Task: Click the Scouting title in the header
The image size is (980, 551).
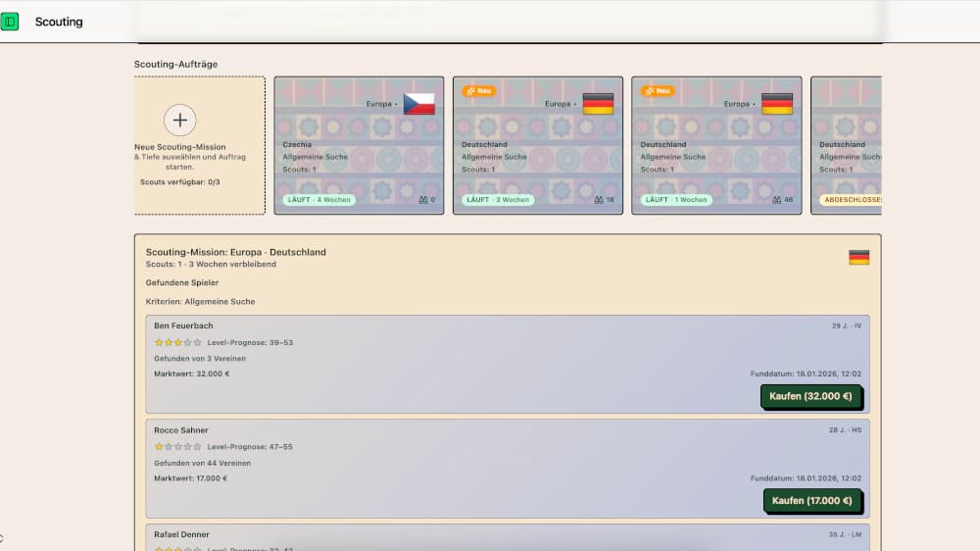Action: point(59,22)
